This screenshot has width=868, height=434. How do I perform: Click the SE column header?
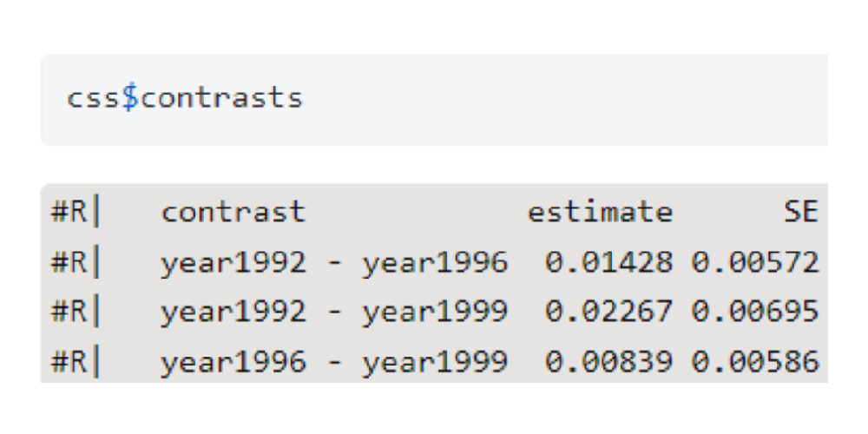[x=799, y=212]
